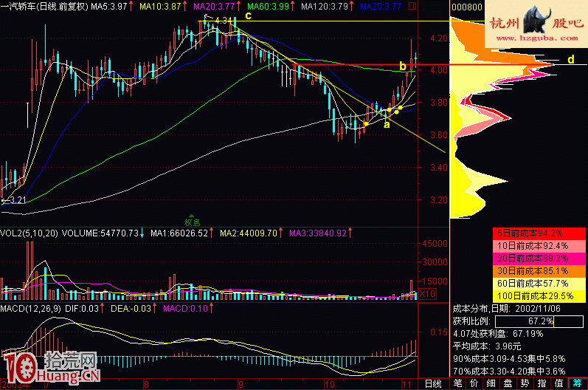Image resolution: width=588 pixels, height=390 pixels.
Task: Select the highlighted 筹 tab
Action: [x=577, y=383]
